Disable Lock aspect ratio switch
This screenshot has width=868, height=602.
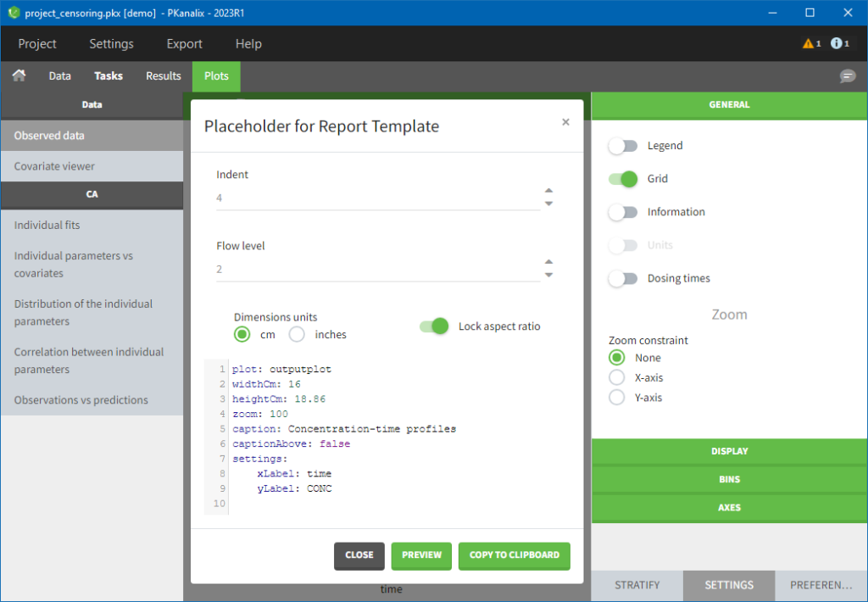pyautogui.click(x=434, y=326)
